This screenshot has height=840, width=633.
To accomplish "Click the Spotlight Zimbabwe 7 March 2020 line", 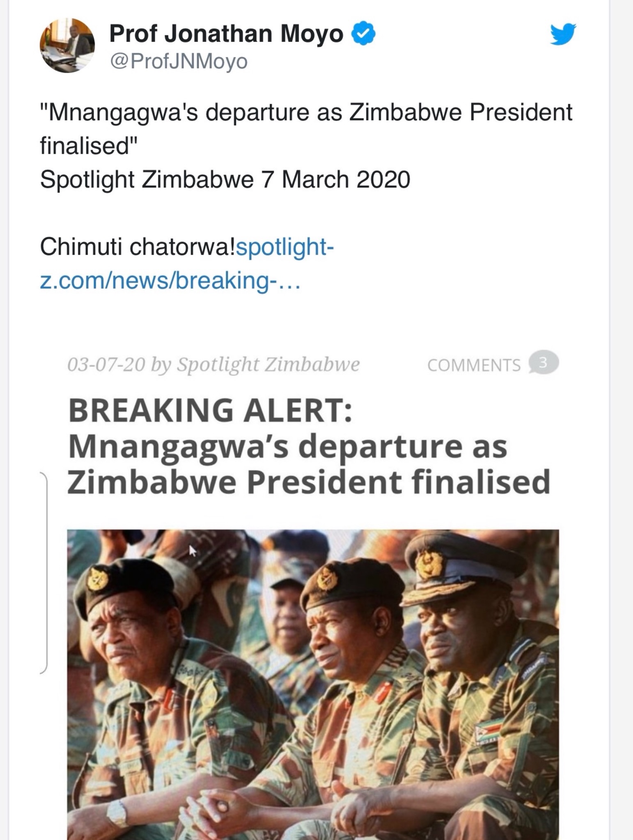I will [225, 180].
